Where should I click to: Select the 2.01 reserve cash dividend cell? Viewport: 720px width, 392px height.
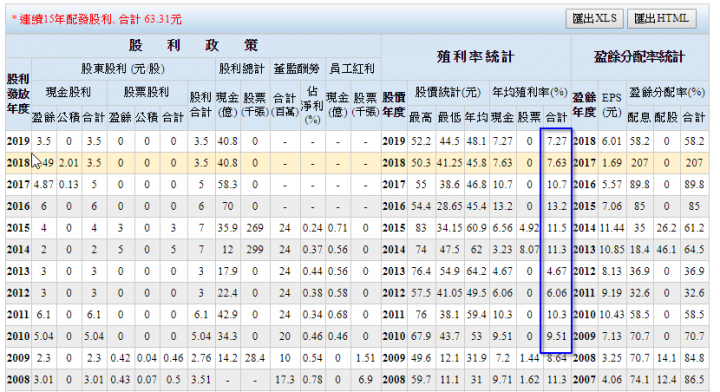69,162
